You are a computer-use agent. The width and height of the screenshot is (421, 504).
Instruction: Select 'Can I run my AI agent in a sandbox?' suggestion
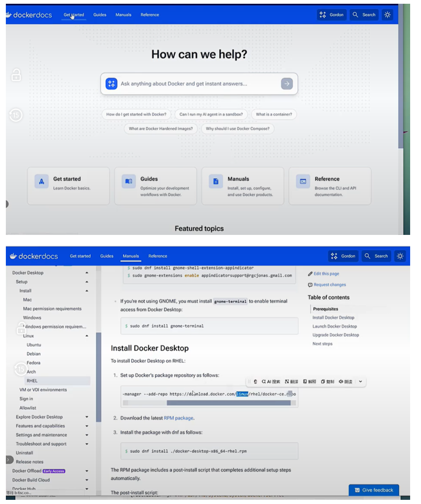[x=211, y=114]
